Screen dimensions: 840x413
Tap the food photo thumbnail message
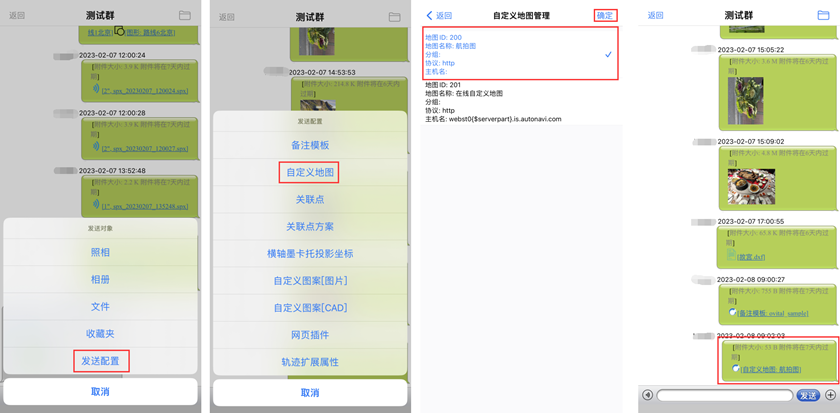[751, 186]
